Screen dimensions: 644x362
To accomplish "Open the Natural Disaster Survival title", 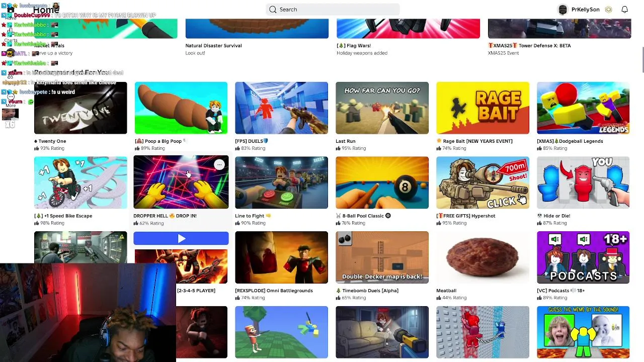I will click(x=213, y=45).
